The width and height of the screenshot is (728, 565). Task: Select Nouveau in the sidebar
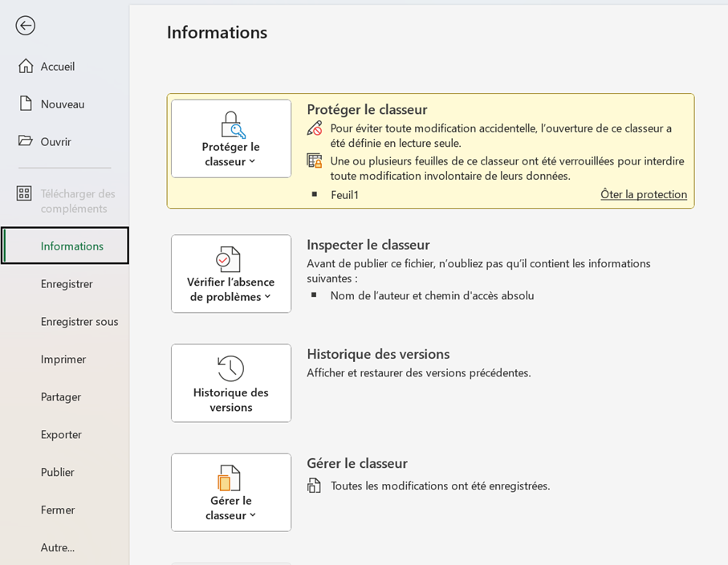[64, 104]
